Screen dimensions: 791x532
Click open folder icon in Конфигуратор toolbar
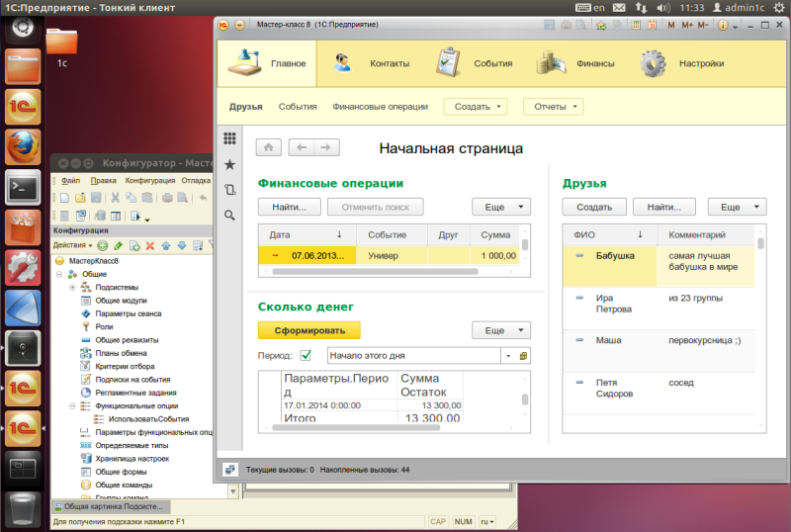click(80, 198)
